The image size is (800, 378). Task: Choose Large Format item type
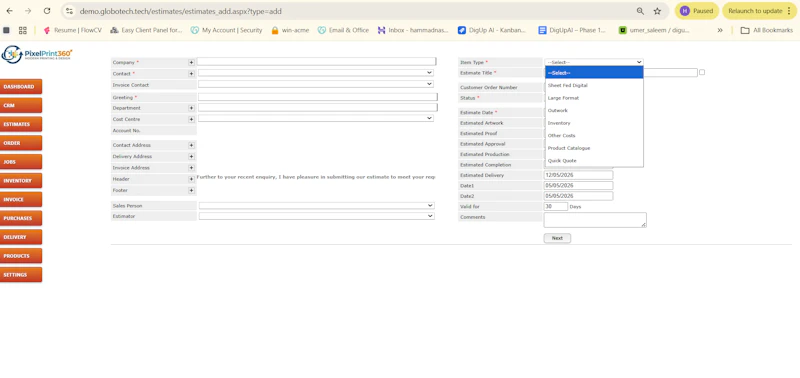click(594, 97)
